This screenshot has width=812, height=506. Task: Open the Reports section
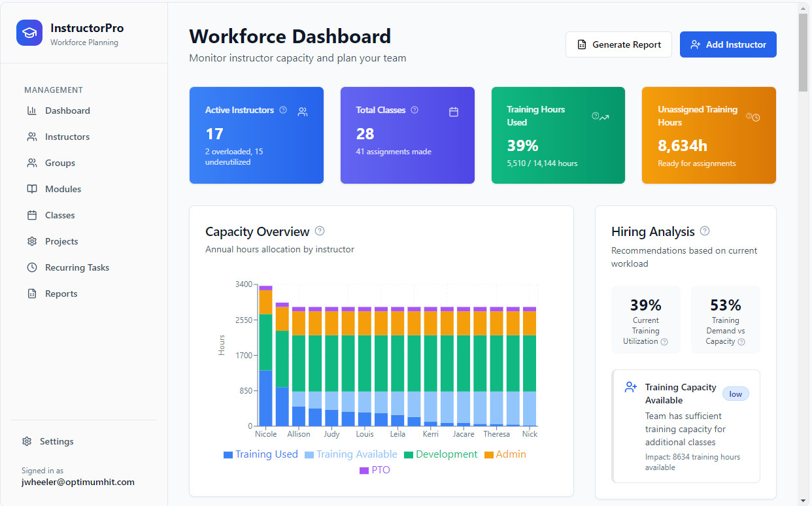[61, 294]
